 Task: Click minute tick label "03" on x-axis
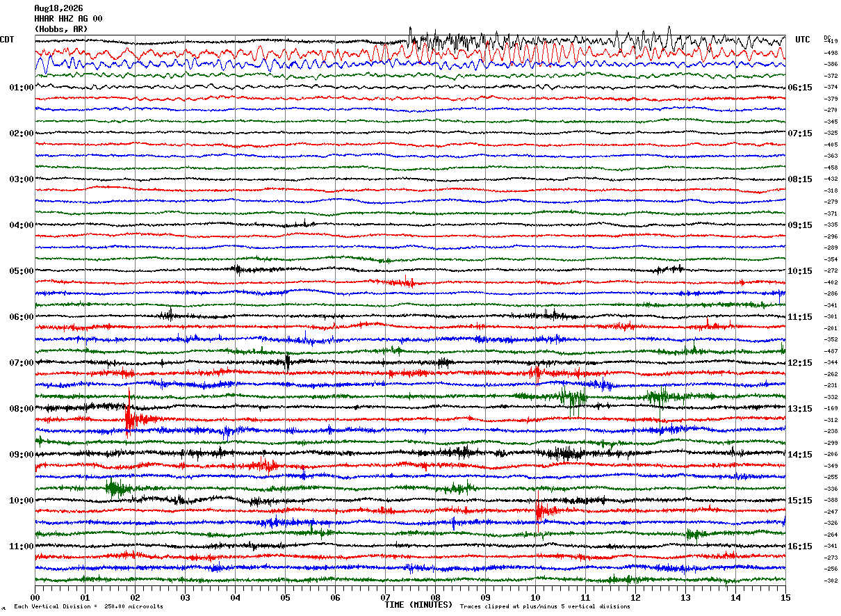click(185, 597)
